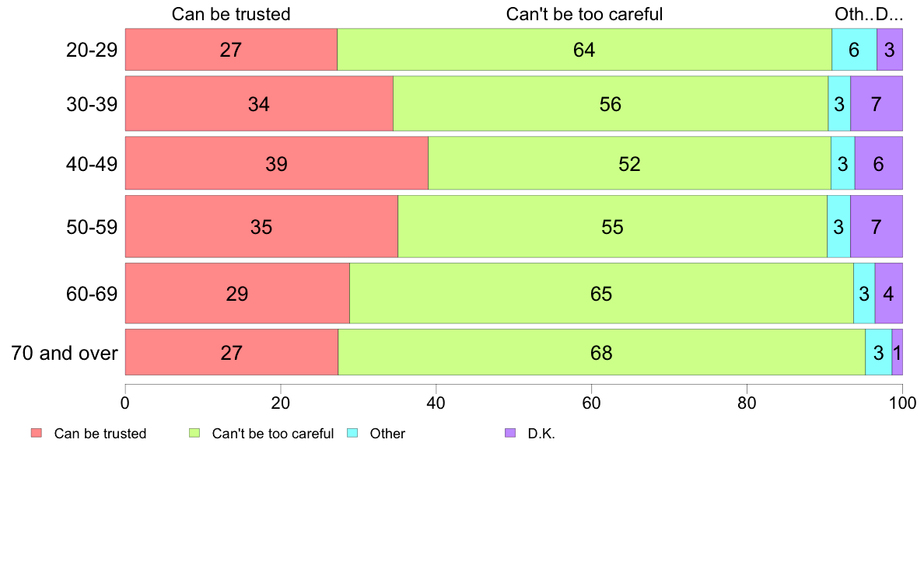The height and width of the screenshot is (572, 924).
Task: Click the 60-69 green bar showing 65
Action: click(602, 293)
